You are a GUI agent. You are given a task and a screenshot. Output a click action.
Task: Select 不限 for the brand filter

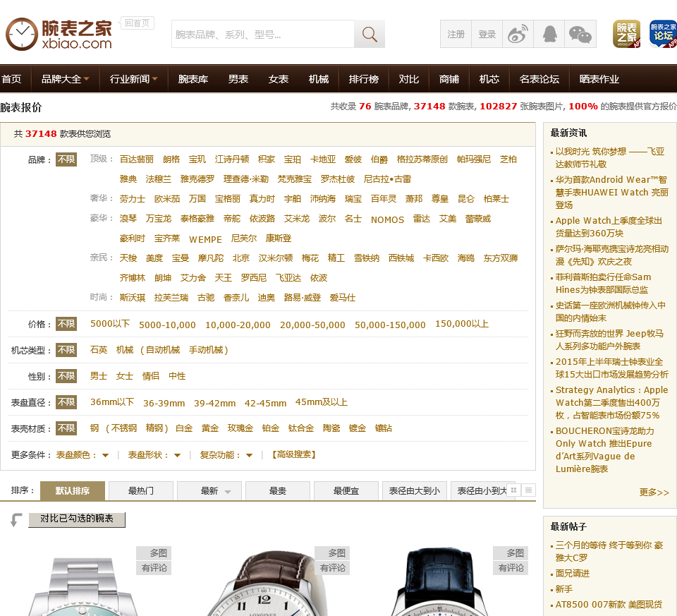pyautogui.click(x=66, y=159)
